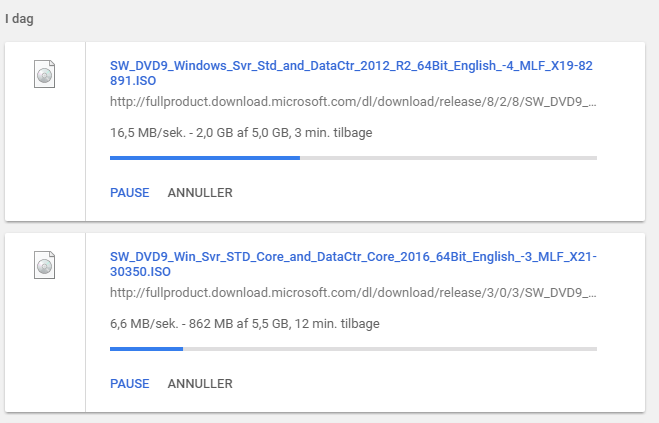Open the SW_DVD9_Windows_Svr_Std 2012 R2 ISO filename link
659x423 pixels.
tap(351, 73)
